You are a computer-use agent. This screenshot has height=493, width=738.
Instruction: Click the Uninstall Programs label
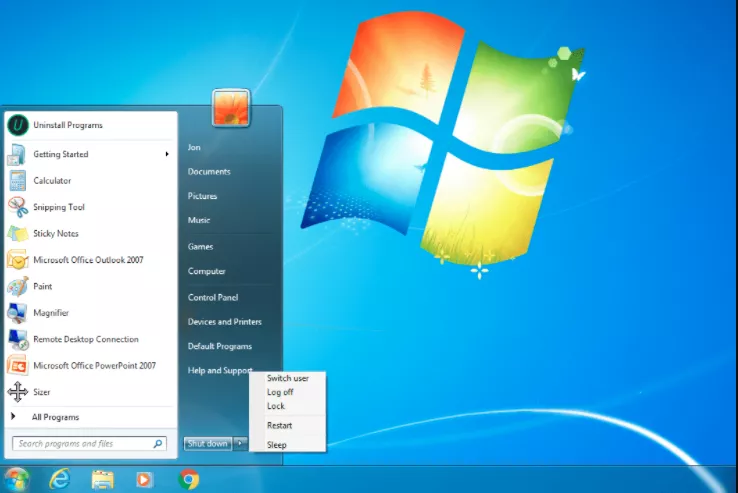(68, 125)
